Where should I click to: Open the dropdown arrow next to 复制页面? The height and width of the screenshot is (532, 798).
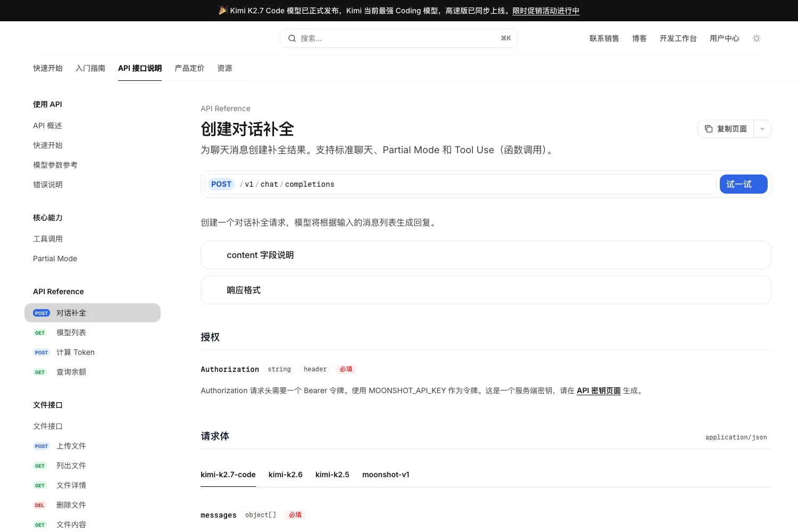(x=762, y=129)
